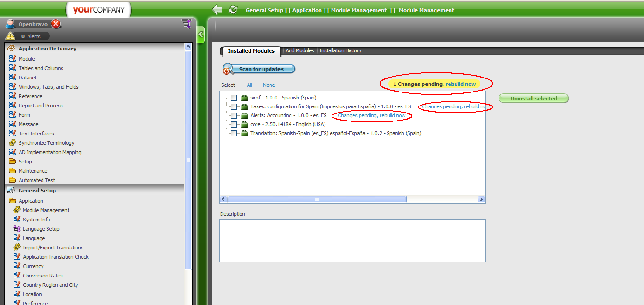This screenshot has height=305, width=644.
Task: Click the Module Management gear icon
Action: point(17,210)
